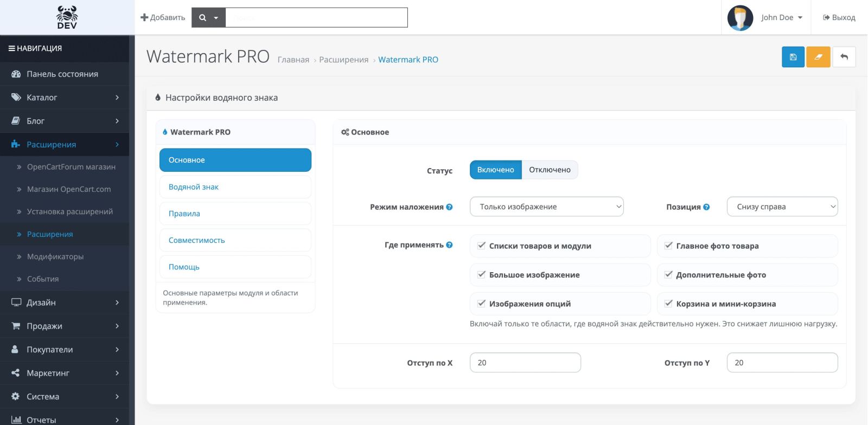Switch to Основное tab

(235, 160)
